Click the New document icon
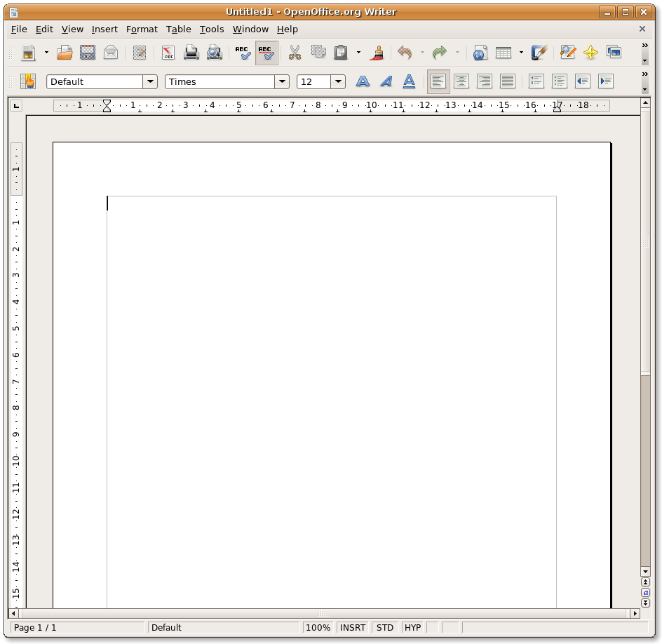The height and width of the screenshot is (644, 662). [28, 53]
